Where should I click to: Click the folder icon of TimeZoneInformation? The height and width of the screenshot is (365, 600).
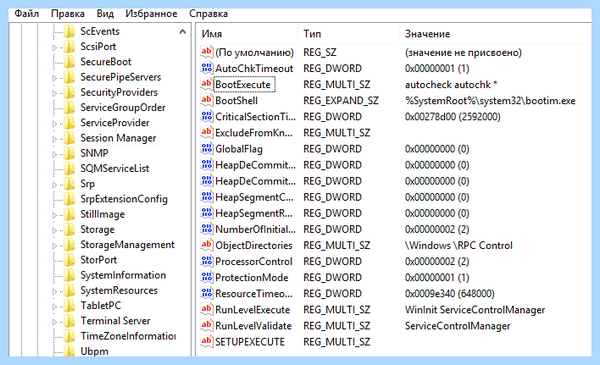[69, 336]
